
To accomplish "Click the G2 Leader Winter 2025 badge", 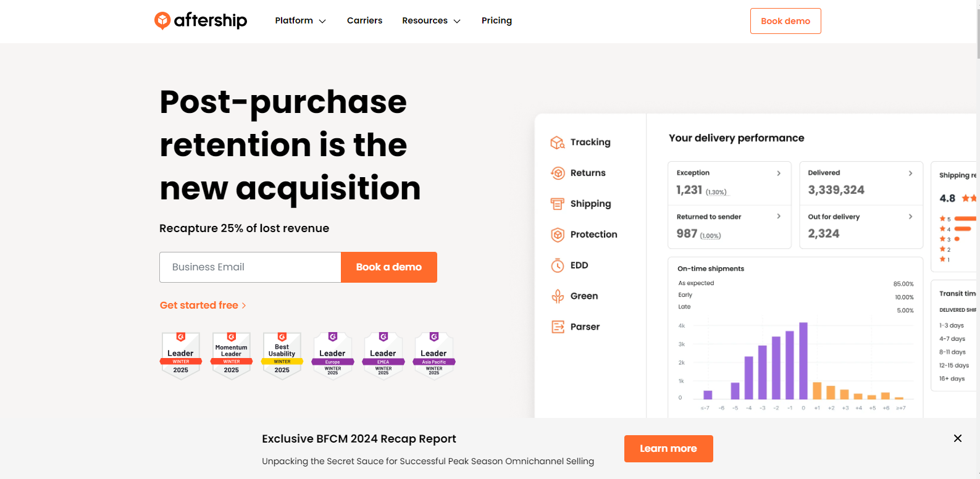I will [181, 356].
